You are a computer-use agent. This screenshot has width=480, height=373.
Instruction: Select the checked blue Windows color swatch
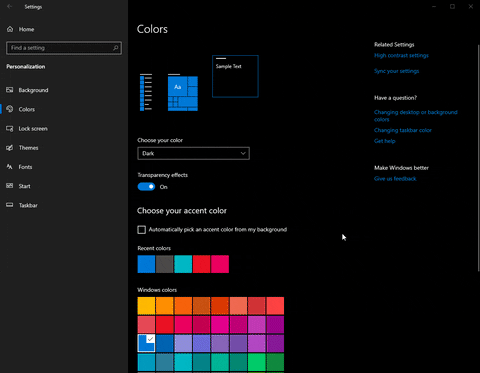coord(146,343)
